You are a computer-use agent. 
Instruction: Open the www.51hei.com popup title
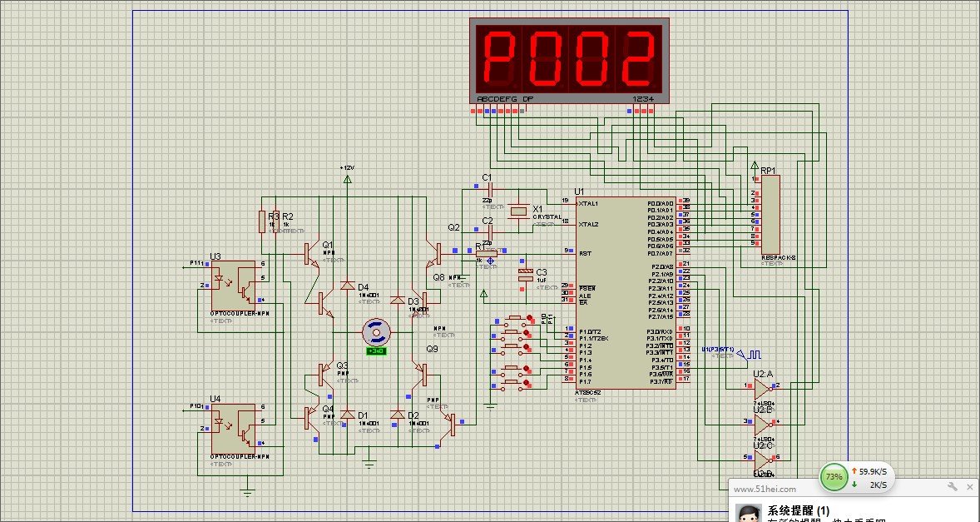point(765,489)
